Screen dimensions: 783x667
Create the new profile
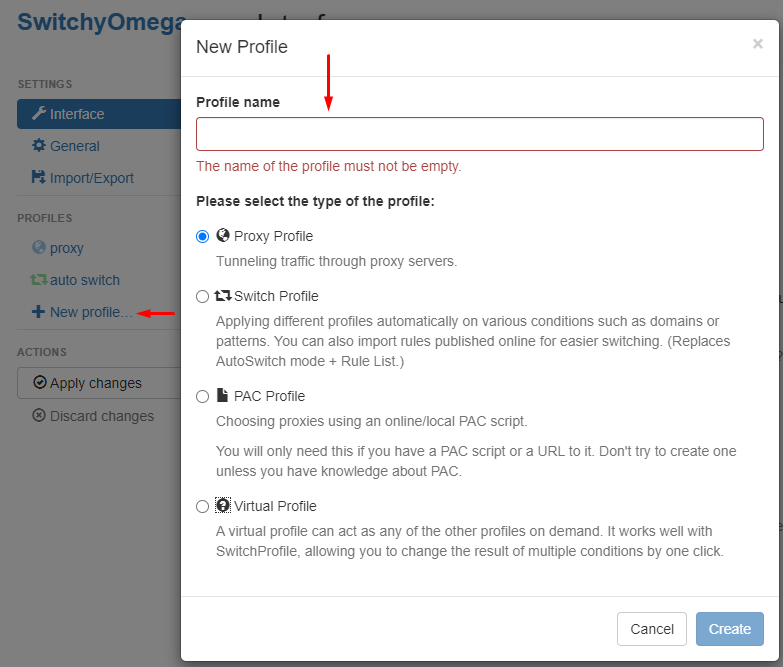pyautogui.click(x=730, y=629)
